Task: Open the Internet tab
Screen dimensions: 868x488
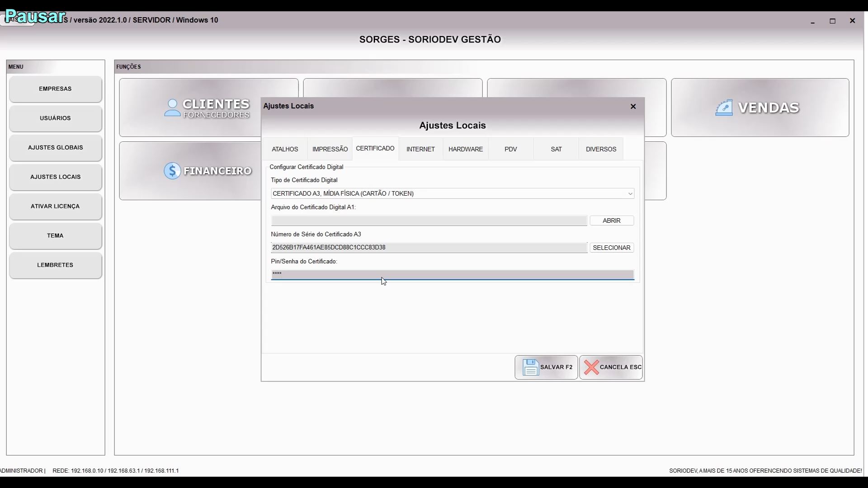Action: point(420,149)
